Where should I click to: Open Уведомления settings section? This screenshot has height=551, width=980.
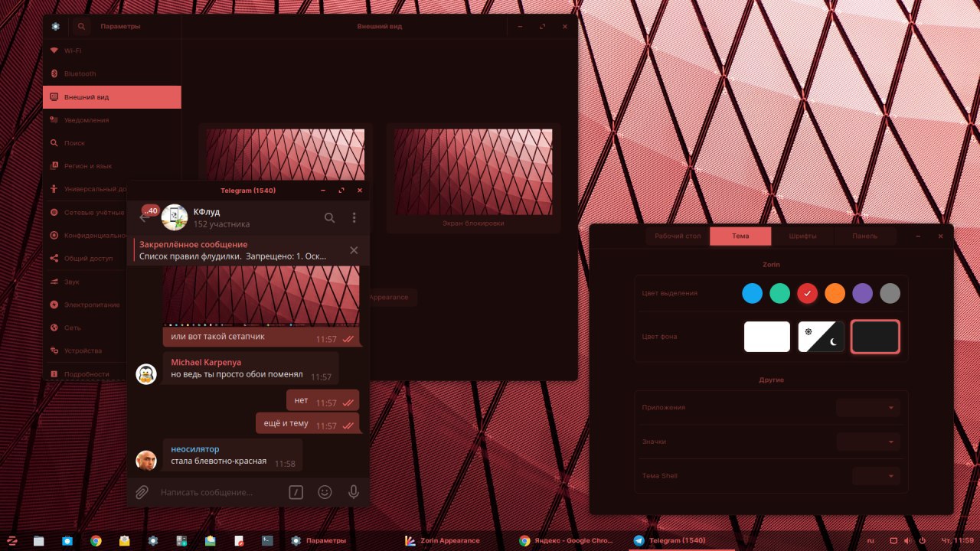tap(112, 120)
